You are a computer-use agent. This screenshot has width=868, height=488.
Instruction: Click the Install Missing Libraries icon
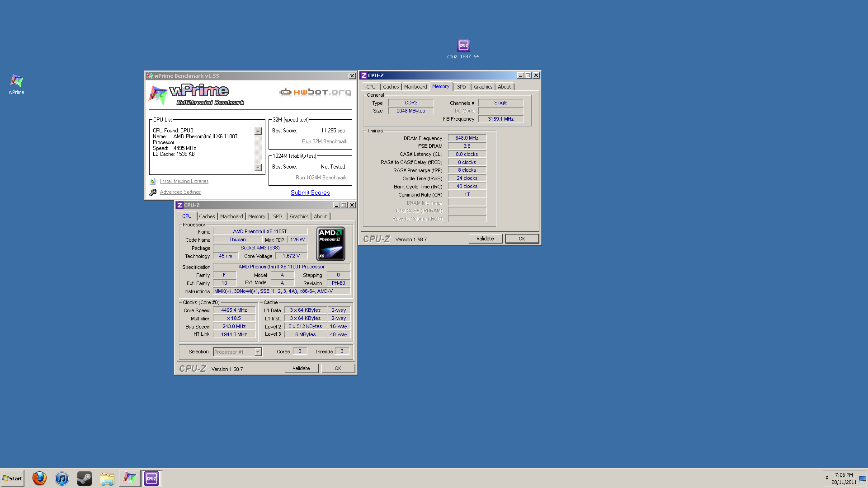tap(153, 181)
